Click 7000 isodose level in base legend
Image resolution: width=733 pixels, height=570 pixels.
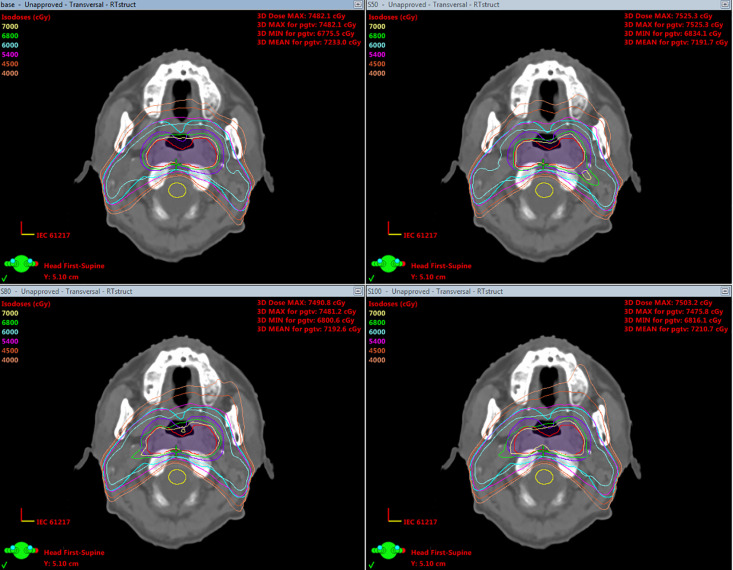point(10,27)
